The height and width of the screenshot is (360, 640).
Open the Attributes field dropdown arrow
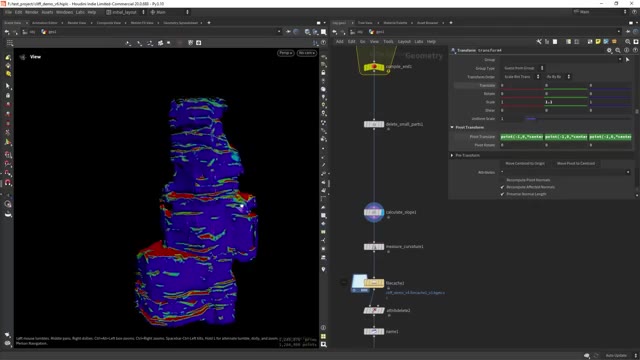tap(628, 172)
